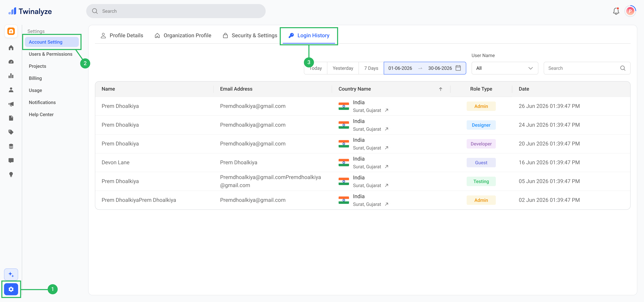Image resolution: width=644 pixels, height=302 pixels.
Task: Open Help Center
Action: click(41, 115)
